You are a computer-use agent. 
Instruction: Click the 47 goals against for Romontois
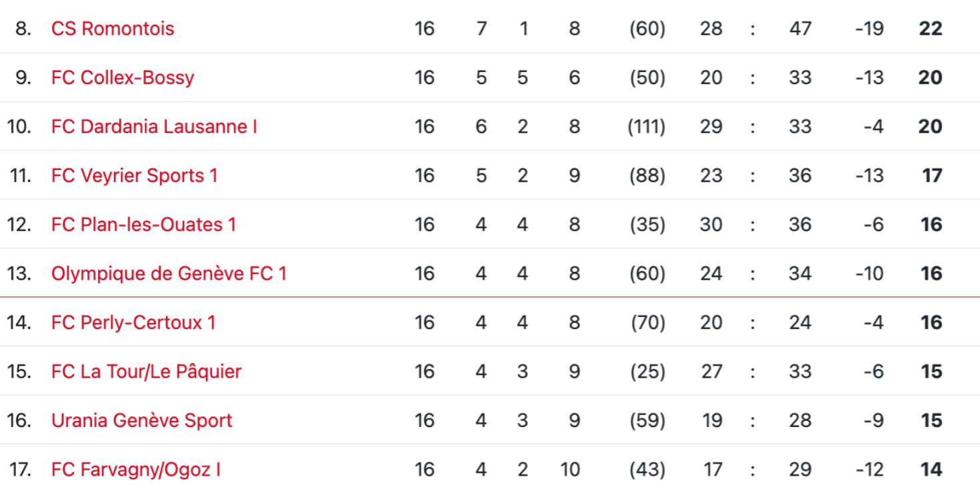800,29
